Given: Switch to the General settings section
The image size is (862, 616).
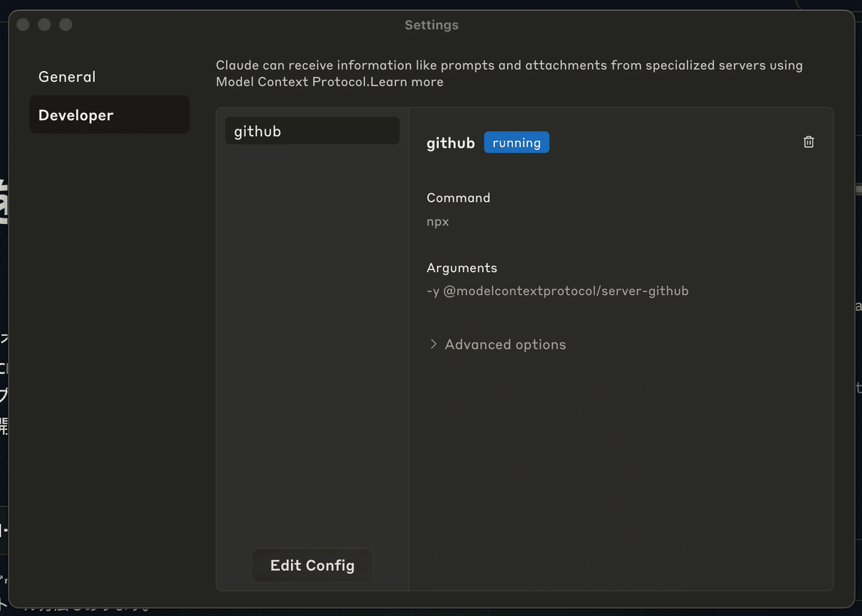Looking at the screenshot, I should [67, 77].
